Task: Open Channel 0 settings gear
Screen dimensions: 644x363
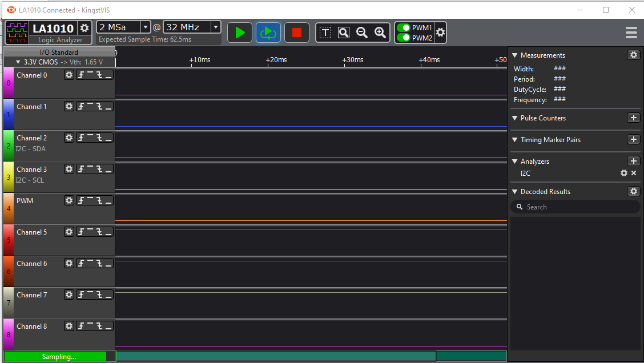Action: pos(69,74)
